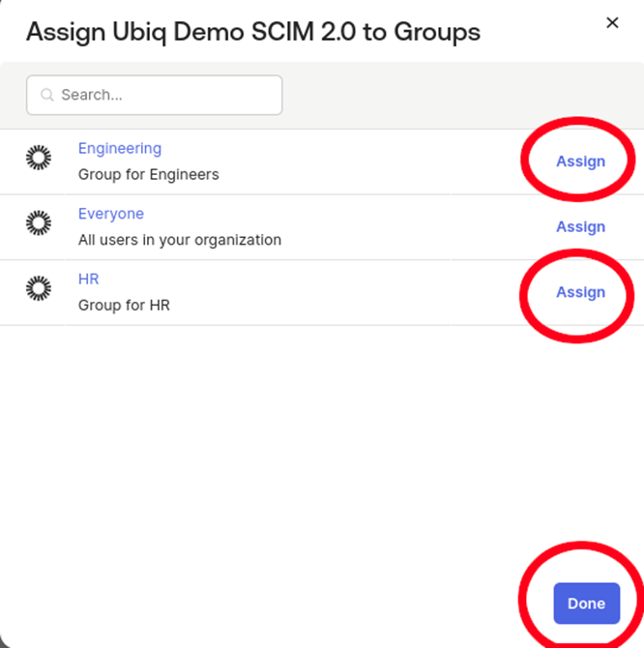The image size is (644, 648).
Task: Click the group Search input field
Action: pos(154,95)
